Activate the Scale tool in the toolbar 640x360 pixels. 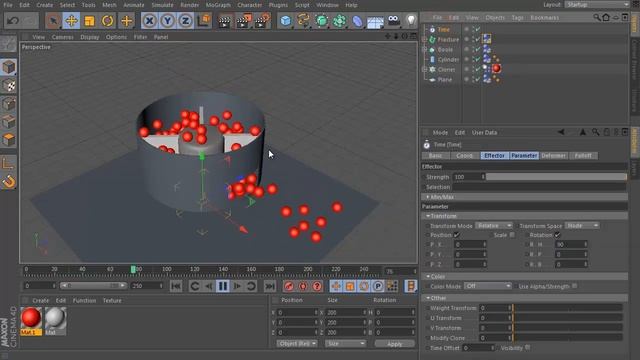pyautogui.click(x=89, y=20)
